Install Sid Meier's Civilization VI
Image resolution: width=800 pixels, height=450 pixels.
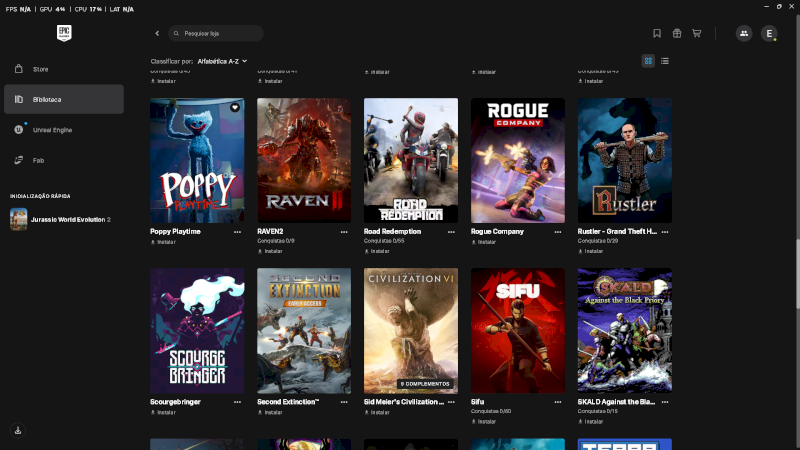pyautogui.click(x=377, y=413)
